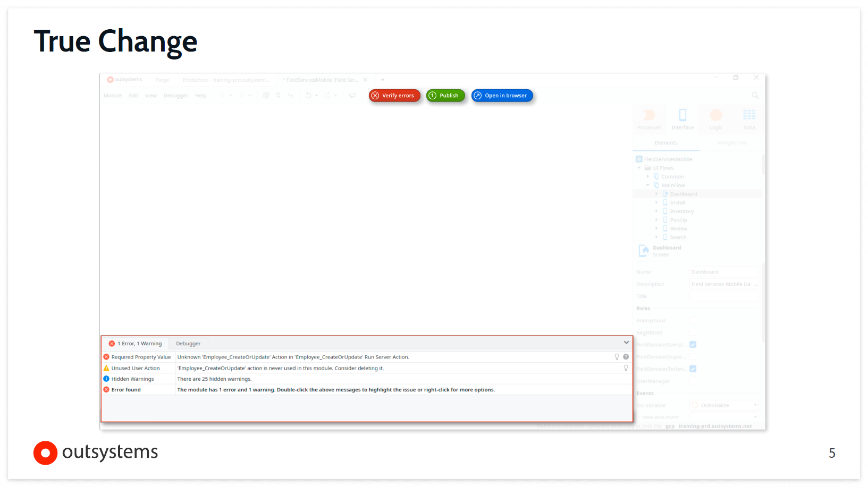Viewport: 868px width, 487px height.
Task: Click the lightbulb icon on Required Property Value row
Action: pos(617,357)
